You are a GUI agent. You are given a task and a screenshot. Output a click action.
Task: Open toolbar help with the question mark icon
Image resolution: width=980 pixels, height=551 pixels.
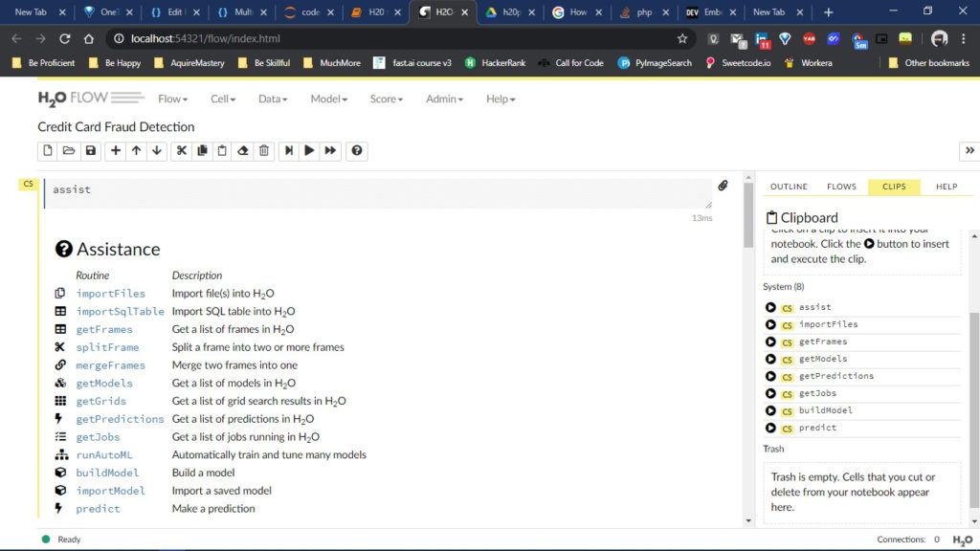[356, 150]
